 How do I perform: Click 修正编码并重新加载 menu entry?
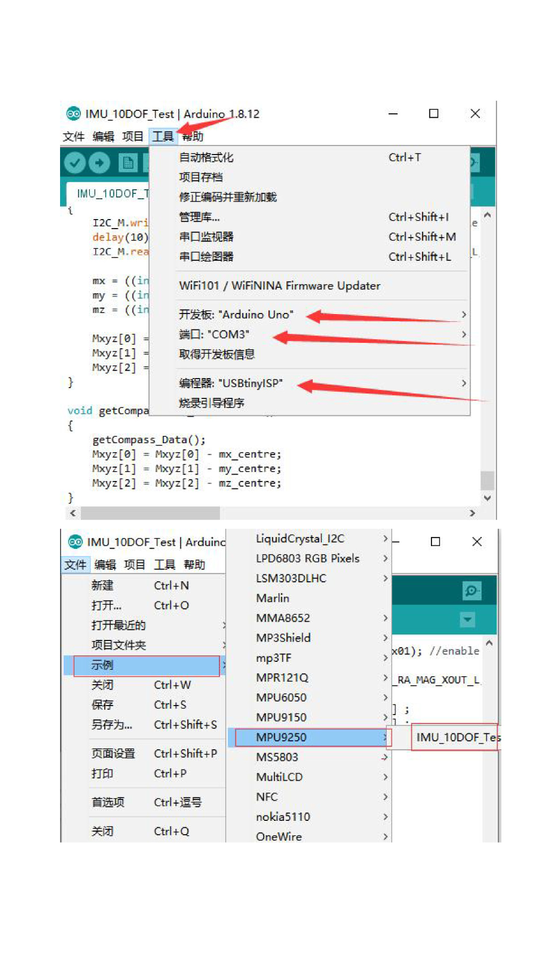[x=310, y=197]
